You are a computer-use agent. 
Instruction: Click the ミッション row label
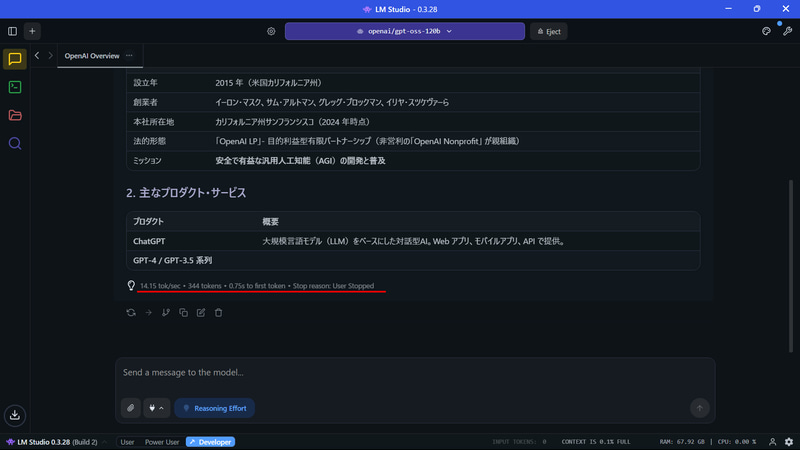tap(147, 161)
